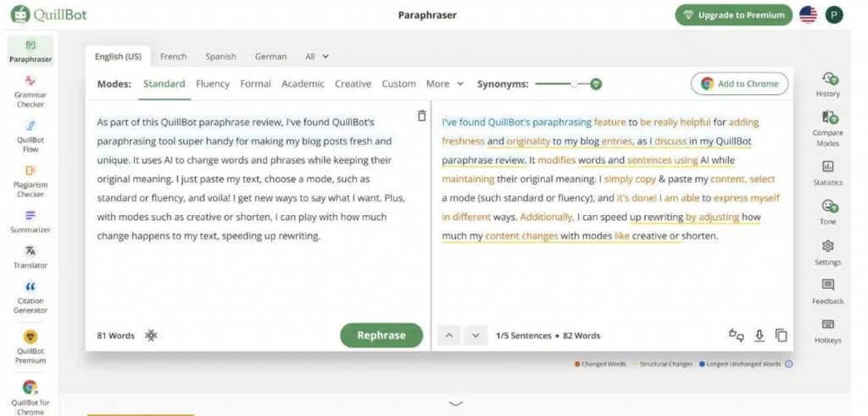Adjust the Synonyms slider handle
Viewport: 868px width, 416px height.
[x=575, y=84]
